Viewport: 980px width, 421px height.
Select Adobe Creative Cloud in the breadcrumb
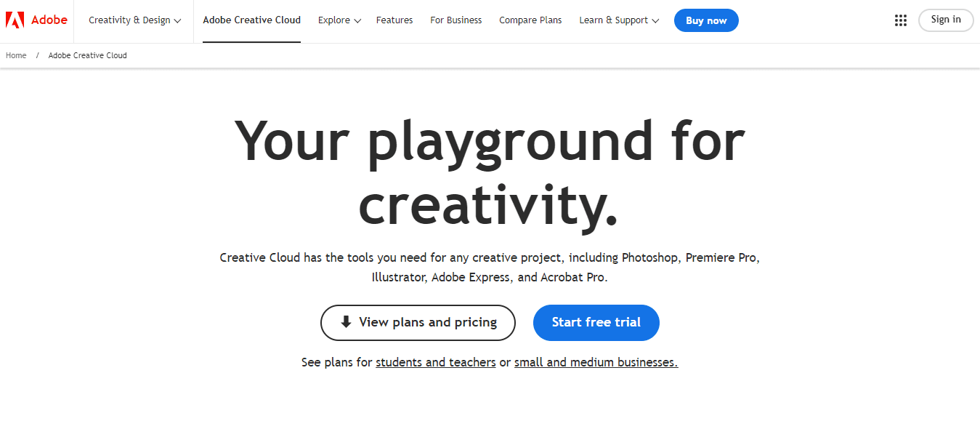click(x=87, y=55)
